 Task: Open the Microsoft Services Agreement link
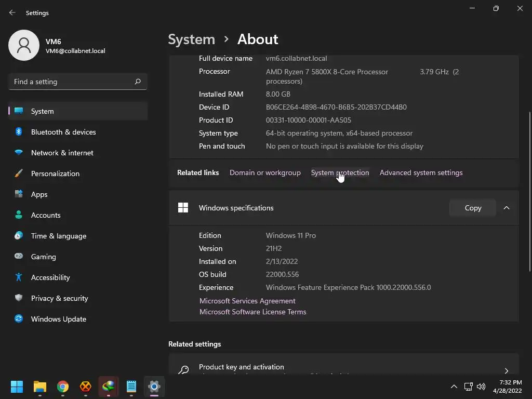coord(247,301)
